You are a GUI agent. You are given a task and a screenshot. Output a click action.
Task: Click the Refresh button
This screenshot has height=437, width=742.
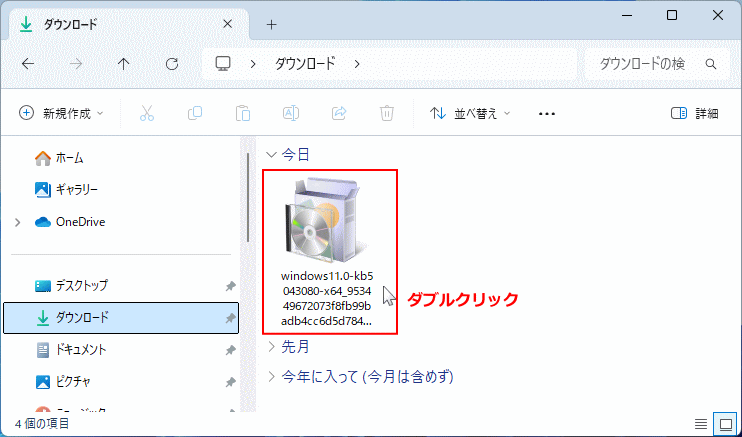pos(172,64)
